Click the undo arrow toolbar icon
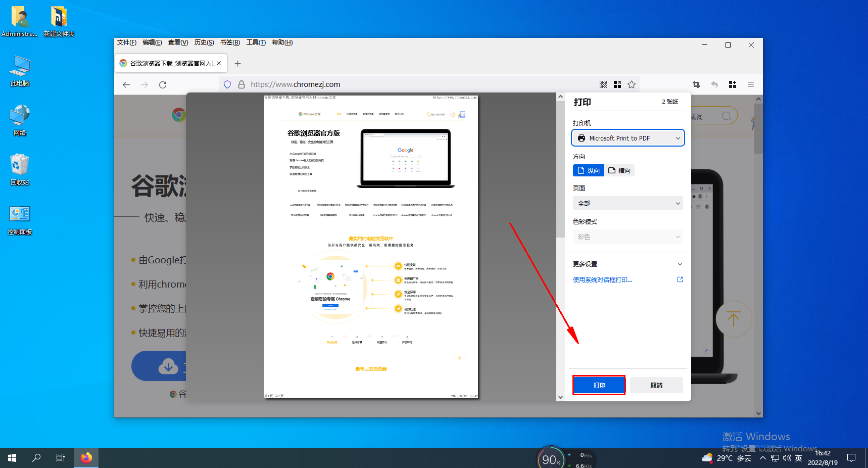 pos(714,84)
